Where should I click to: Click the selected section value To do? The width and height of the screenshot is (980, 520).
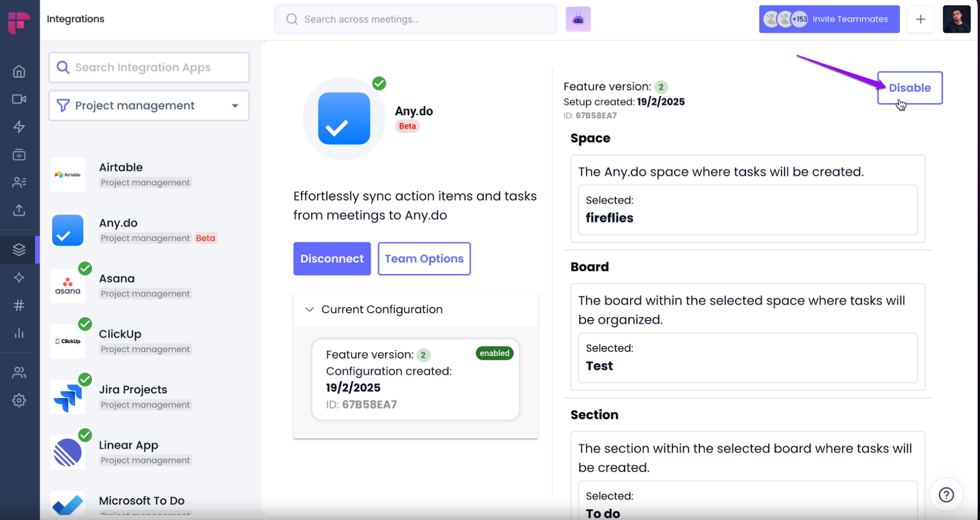click(603, 513)
